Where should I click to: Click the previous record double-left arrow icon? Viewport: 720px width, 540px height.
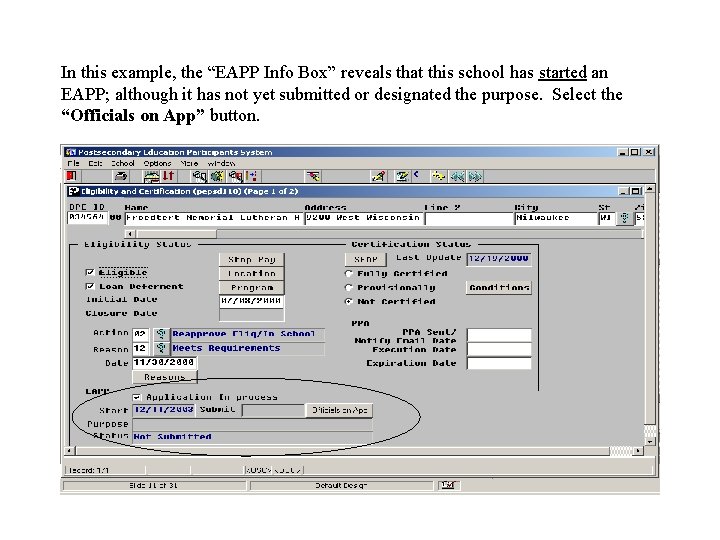tap(457, 176)
